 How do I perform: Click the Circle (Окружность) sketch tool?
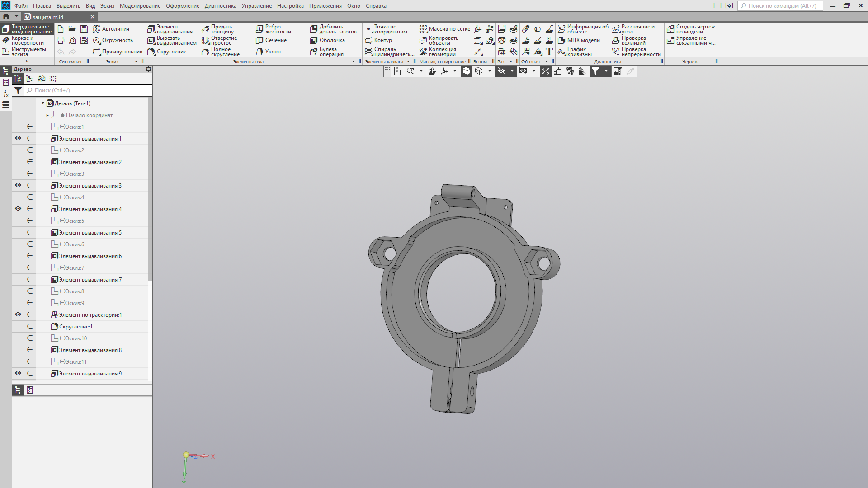coord(113,41)
